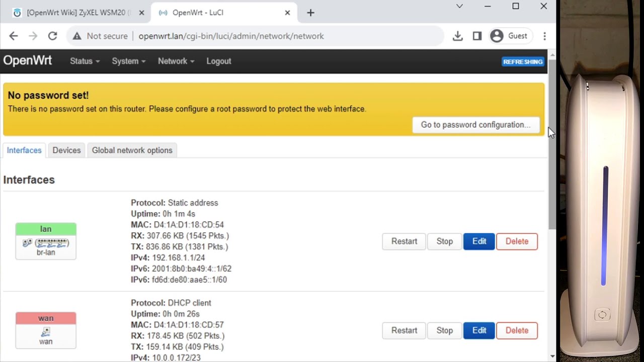Click lan IPv4 192.168.1.1/24
The width and height of the screenshot is (644, 362).
click(x=178, y=257)
